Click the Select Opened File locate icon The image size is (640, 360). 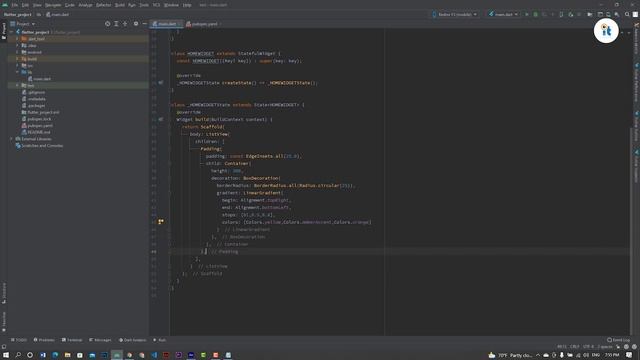click(x=107, y=24)
